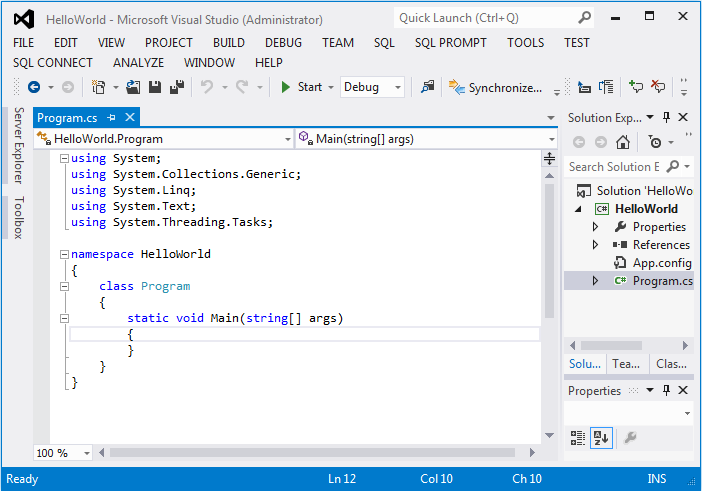Show Properties categorized view icon
Viewport: 702px width, 491px height.
coord(578,438)
